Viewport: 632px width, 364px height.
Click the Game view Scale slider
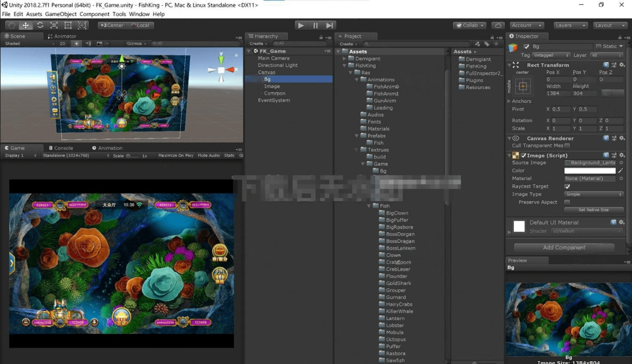point(132,156)
